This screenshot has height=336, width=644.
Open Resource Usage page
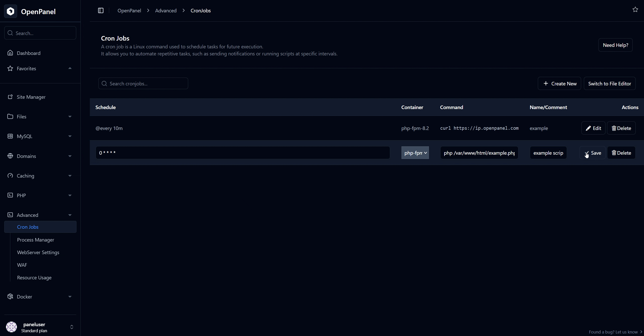coord(34,278)
